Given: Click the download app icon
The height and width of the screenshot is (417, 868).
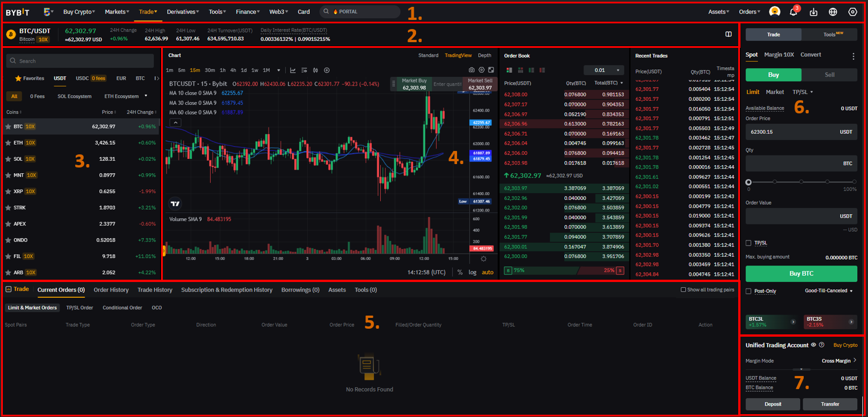Looking at the screenshot, I should (813, 12).
